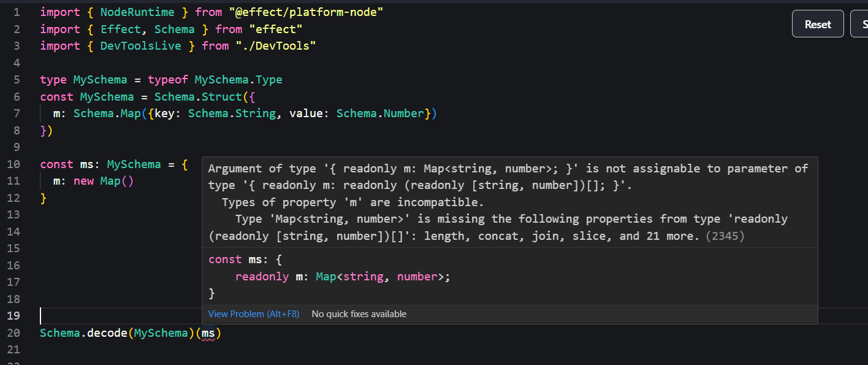Click "No quick fixes available" text
The height and width of the screenshot is (365, 868).
(x=359, y=314)
